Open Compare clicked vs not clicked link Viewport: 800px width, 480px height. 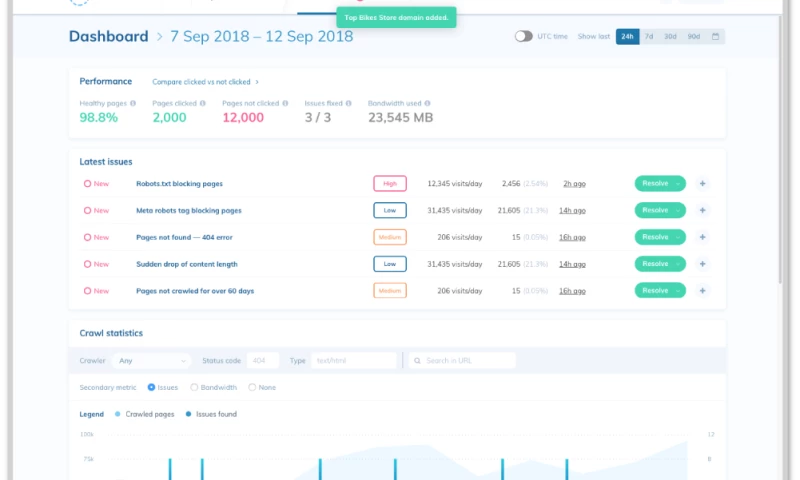pos(205,82)
